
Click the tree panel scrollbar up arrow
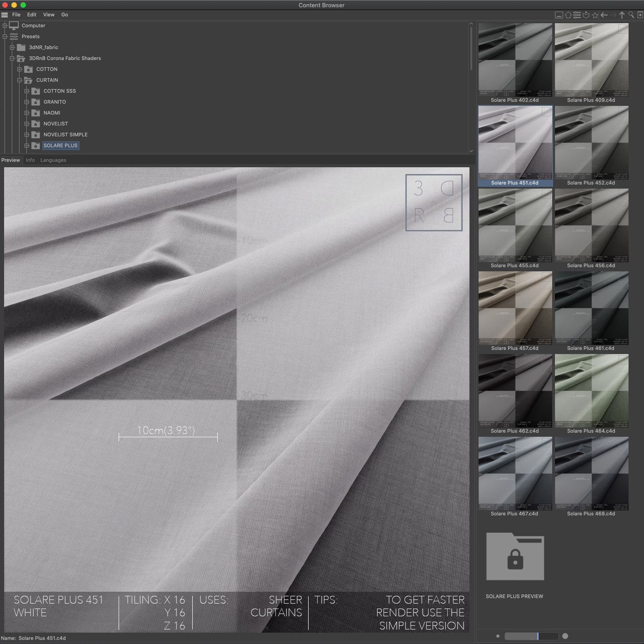[471, 24]
